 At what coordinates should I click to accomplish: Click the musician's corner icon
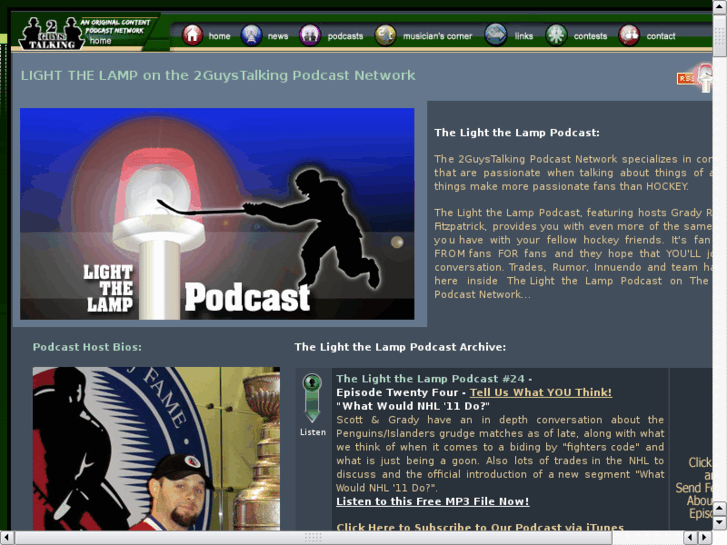tap(385, 35)
